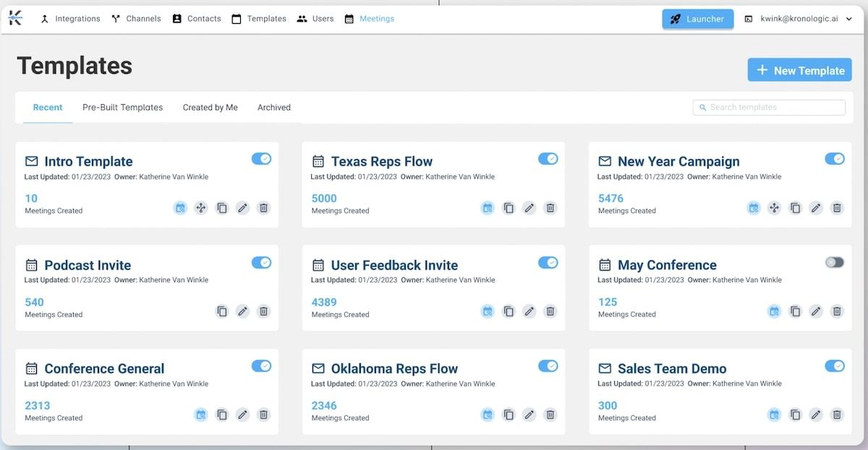Open the 5476 meetings created link
This screenshot has width=868, height=450.
pos(610,198)
